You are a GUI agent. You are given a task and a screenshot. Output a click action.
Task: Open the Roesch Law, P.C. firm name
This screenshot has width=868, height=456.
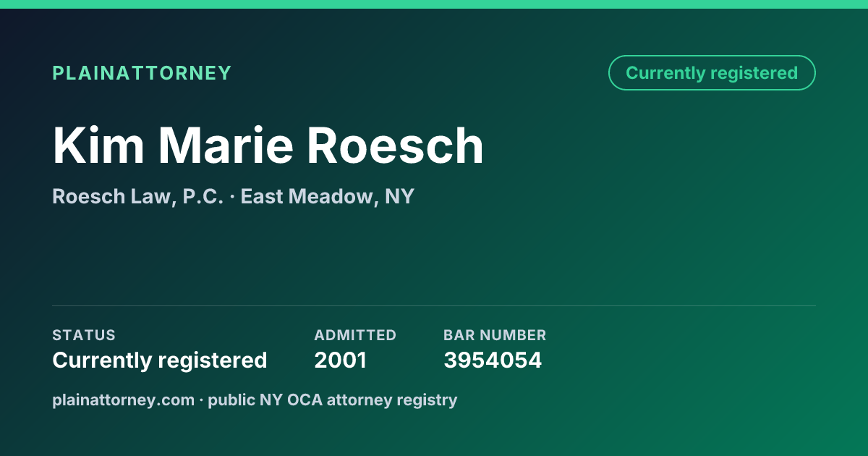coord(137,196)
